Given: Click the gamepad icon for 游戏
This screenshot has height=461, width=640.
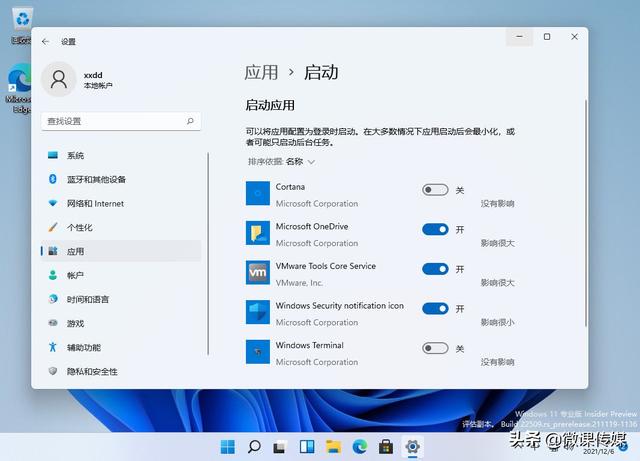Looking at the screenshot, I should click(53, 323).
